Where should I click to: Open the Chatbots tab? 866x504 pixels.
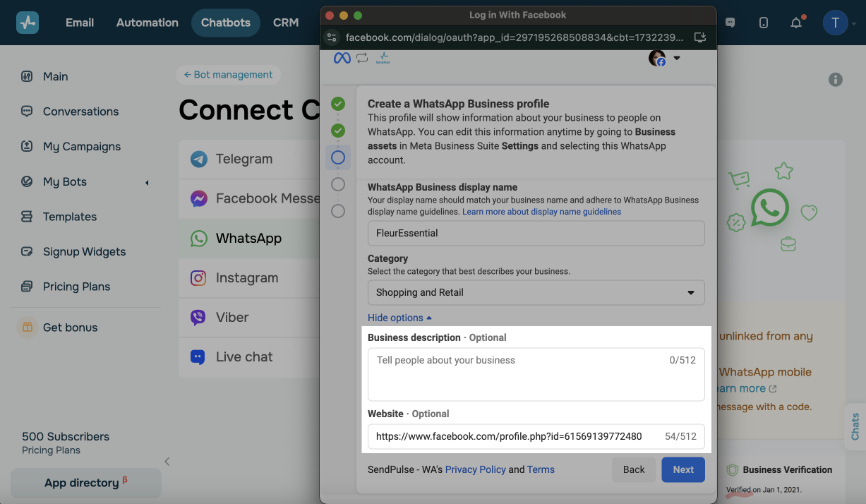[225, 23]
